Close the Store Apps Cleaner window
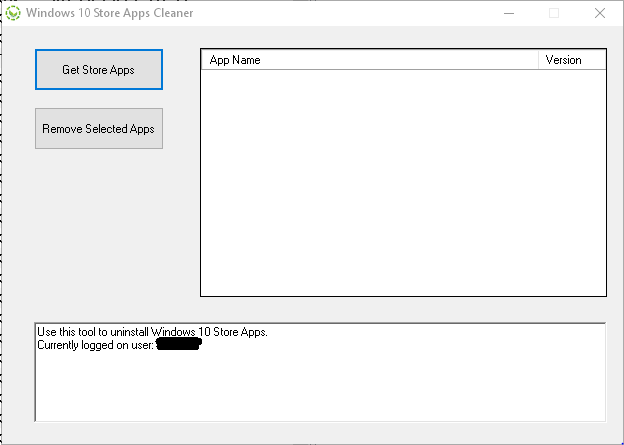This screenshot has width=624, height=445. pos(600,13)
